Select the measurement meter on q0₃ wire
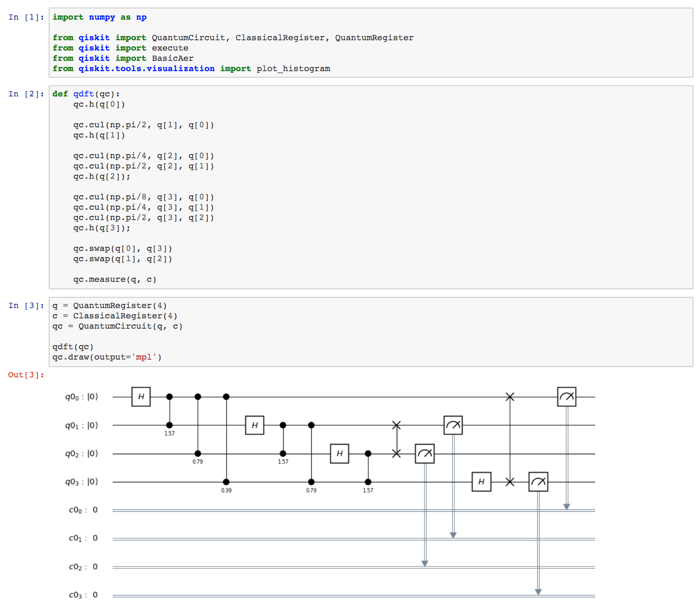This screenshot has width=700, height=604. point(538,482)
